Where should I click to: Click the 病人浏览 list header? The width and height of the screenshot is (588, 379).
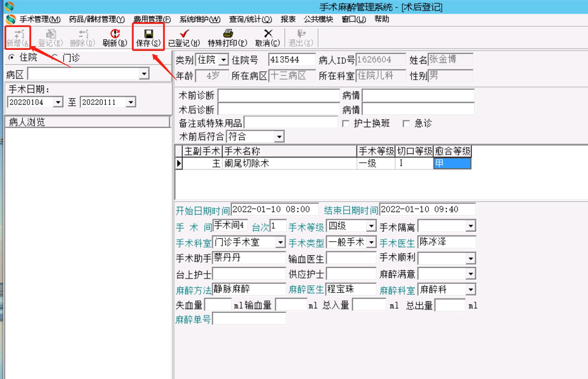88,122
